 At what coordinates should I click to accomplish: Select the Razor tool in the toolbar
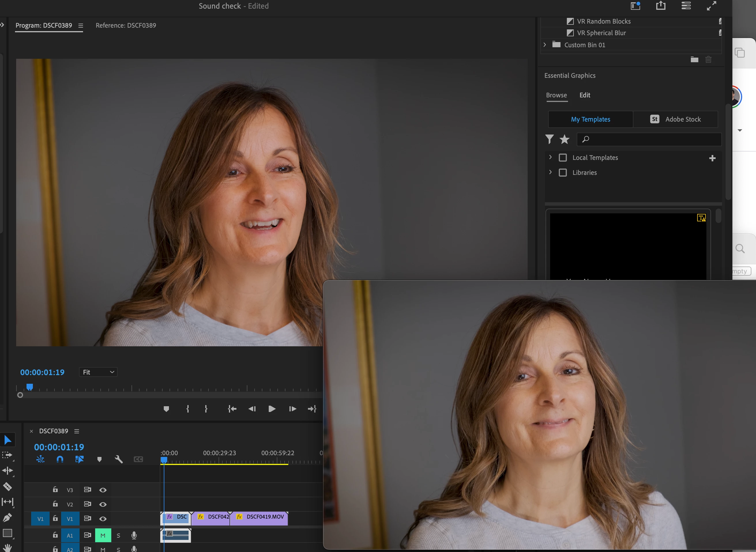[7, 487]
